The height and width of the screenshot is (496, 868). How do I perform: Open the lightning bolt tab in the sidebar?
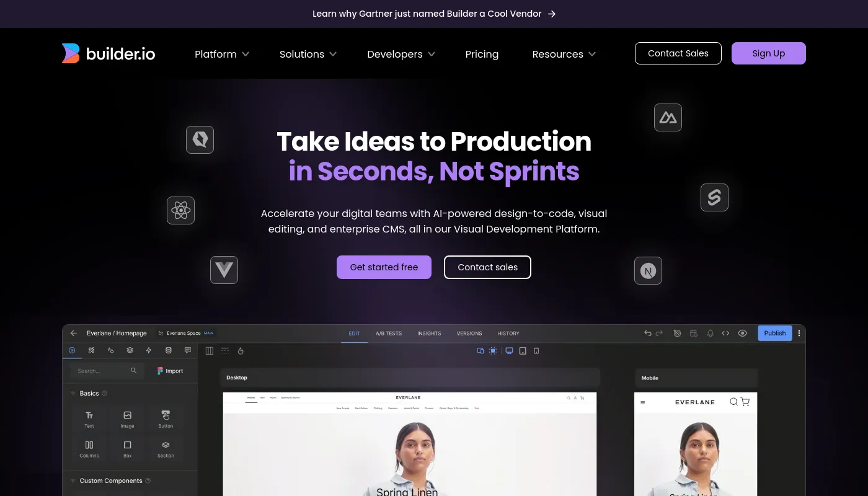pos(149,350)
